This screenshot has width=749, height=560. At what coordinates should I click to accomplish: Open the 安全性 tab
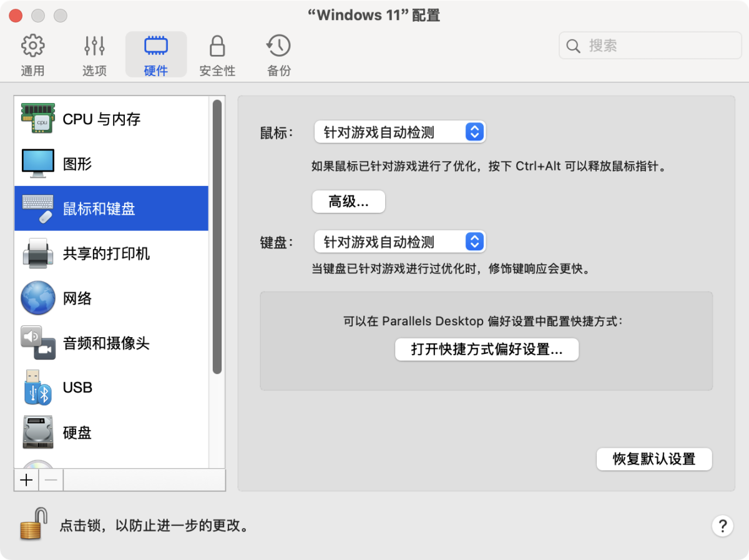[x=217, y=55]
